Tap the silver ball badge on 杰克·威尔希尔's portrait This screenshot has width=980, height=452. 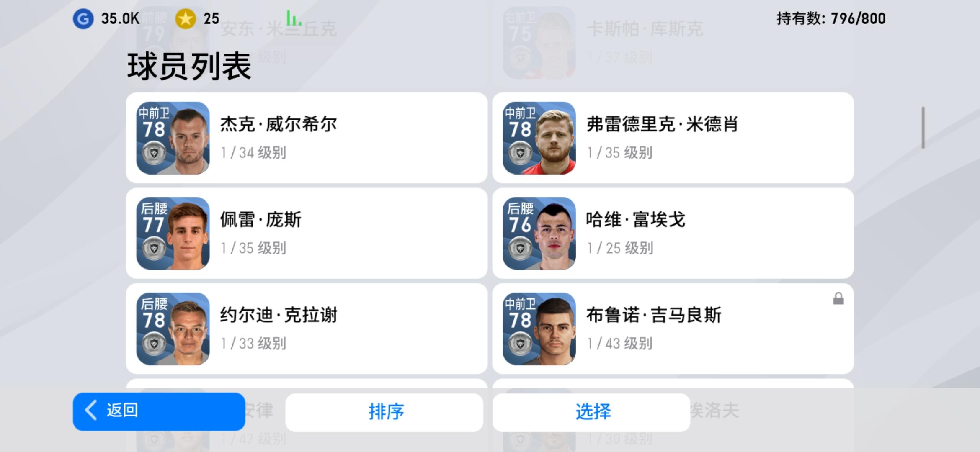154,154
